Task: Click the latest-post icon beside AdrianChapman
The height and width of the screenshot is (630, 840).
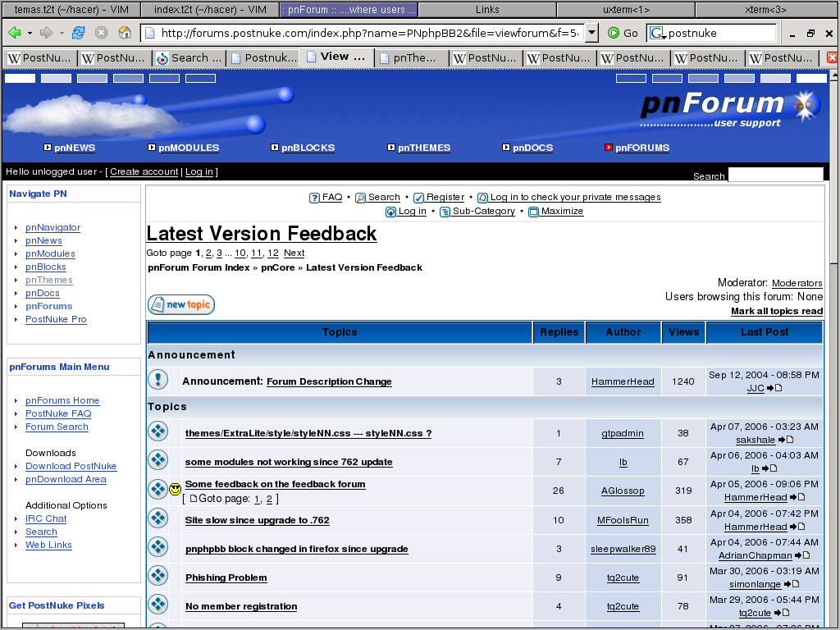Action: pos(802,555)
